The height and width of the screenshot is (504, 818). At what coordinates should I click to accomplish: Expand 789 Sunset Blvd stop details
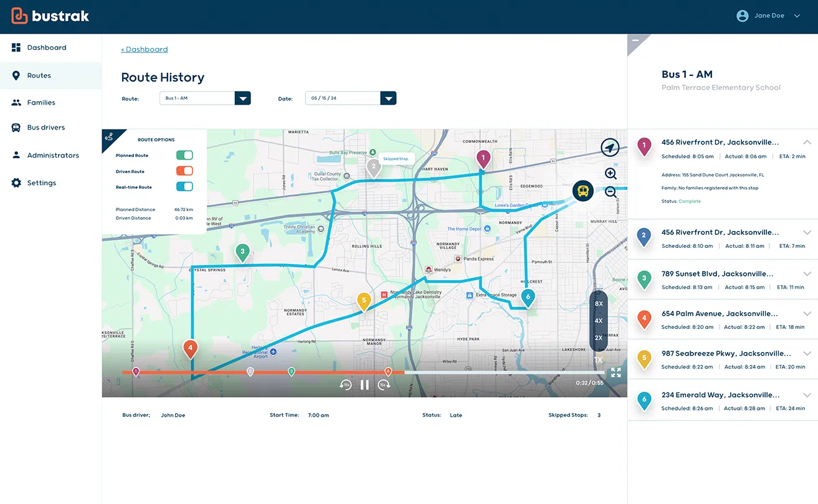click(807, 273)
